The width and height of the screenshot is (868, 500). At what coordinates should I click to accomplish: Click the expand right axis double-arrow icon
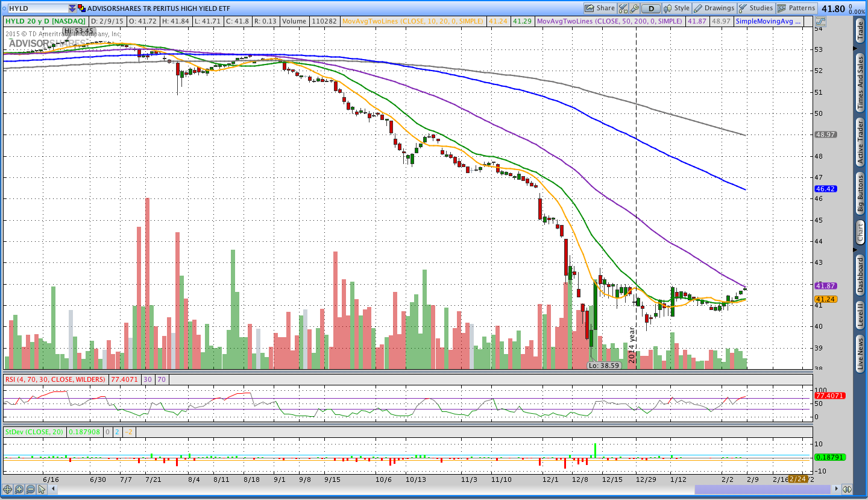click(x=847, y=489)
